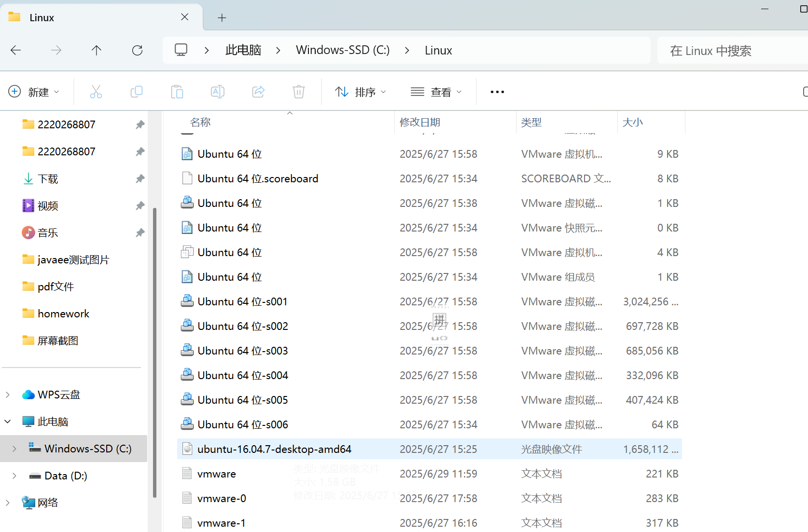Viewport: 808px width, 532px height.
Task: Click the up-one-level arrow icon
Action: (96, 50)
